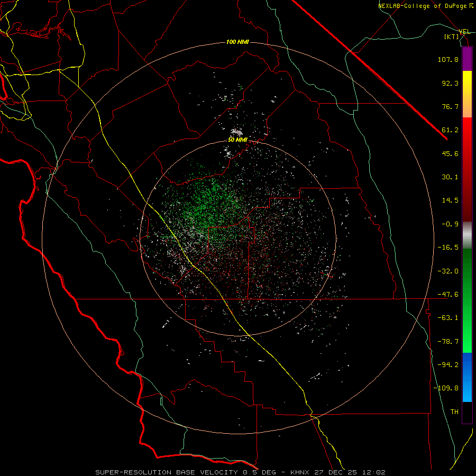Select the 61.2 legend value
This screenshot has height=476, width=476.
(x=450, y=130)
